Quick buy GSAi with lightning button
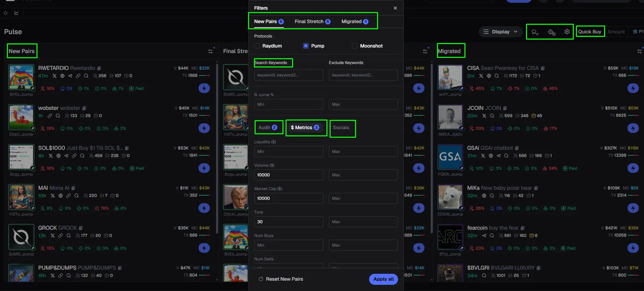 pyautogui.click(x=633, y=168)
